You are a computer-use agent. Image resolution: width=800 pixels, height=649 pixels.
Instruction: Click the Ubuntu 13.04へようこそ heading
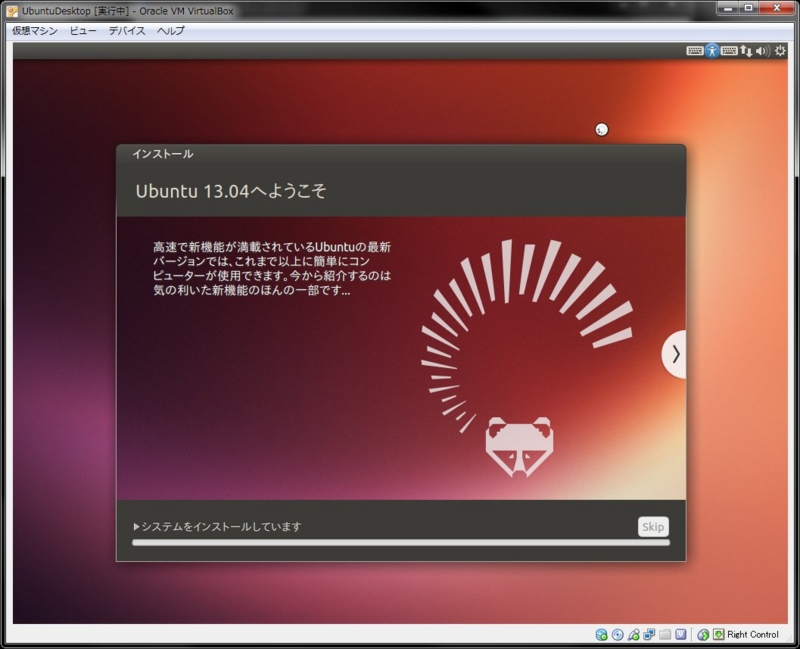[x=231, y=191]
